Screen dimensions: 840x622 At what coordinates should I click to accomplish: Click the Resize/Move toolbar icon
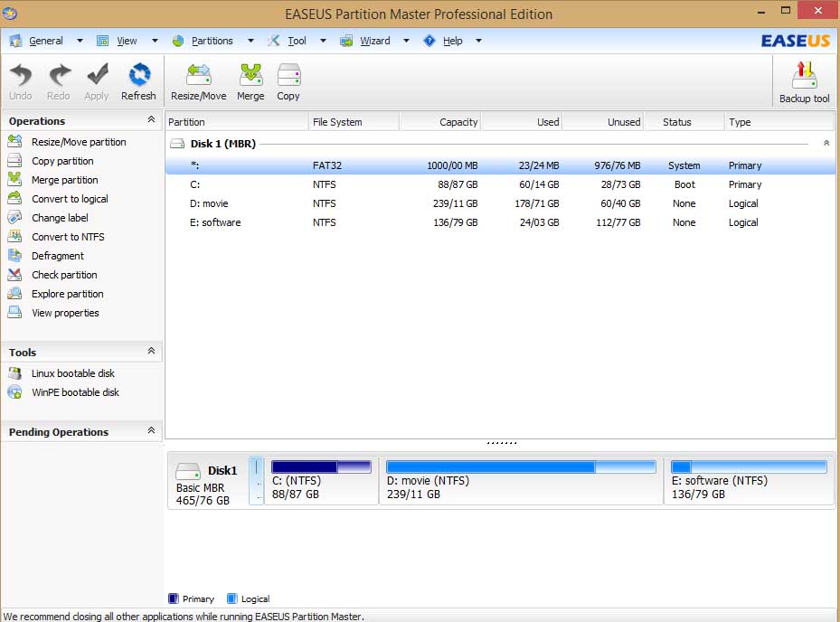(x=198, y=76)
